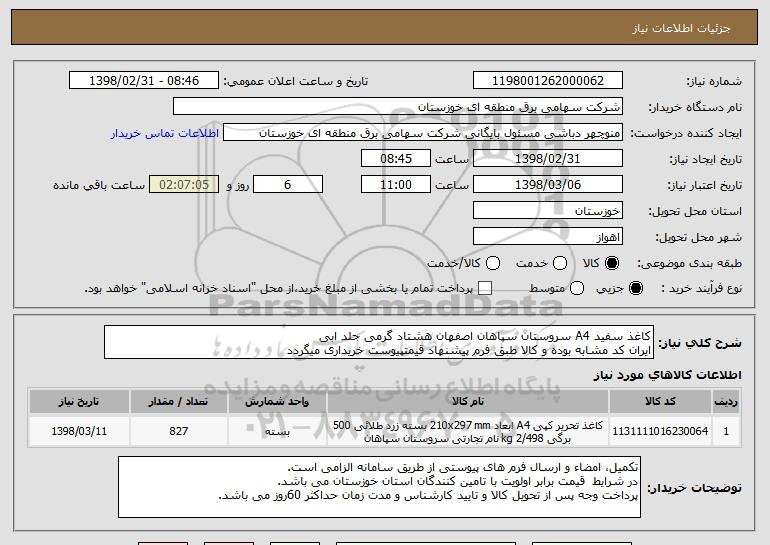
Task: Click the توضیحات خریدار text area
Action: tap(380, 487)
